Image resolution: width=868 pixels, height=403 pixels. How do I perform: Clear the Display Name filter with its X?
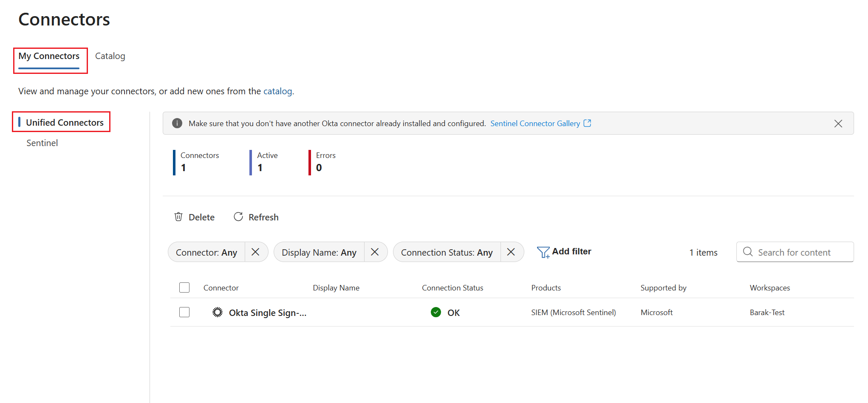tap(376, 252)
